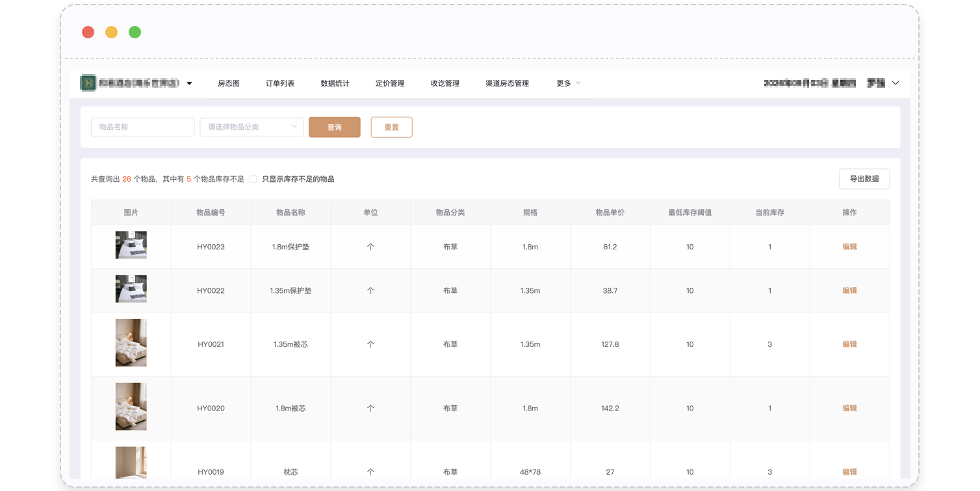
Task: Open the hotel selector dropdown arrow
Action: coord(189,83)
